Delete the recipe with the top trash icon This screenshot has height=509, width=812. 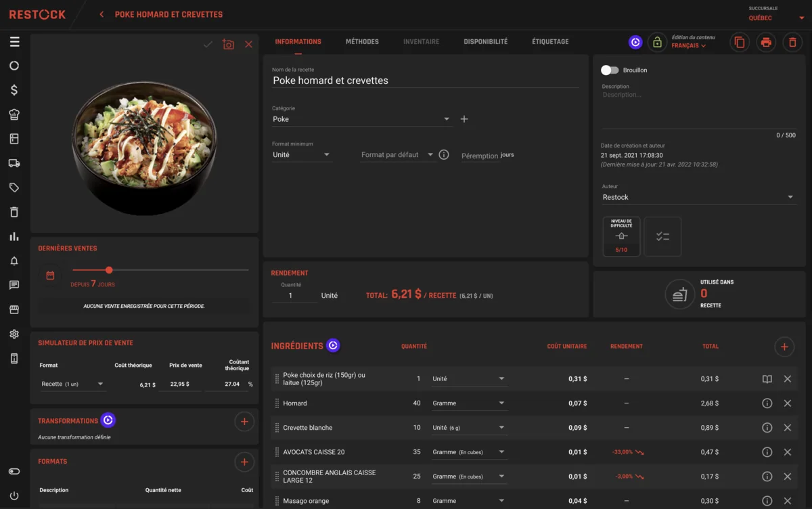(792, 42)
